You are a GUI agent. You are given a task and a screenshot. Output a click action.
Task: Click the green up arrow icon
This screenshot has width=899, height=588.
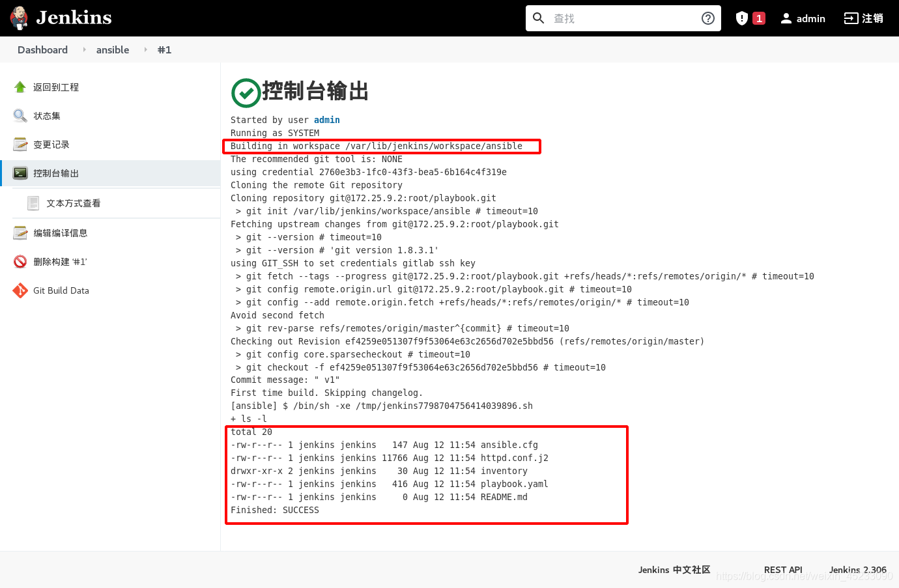(20, 87)
